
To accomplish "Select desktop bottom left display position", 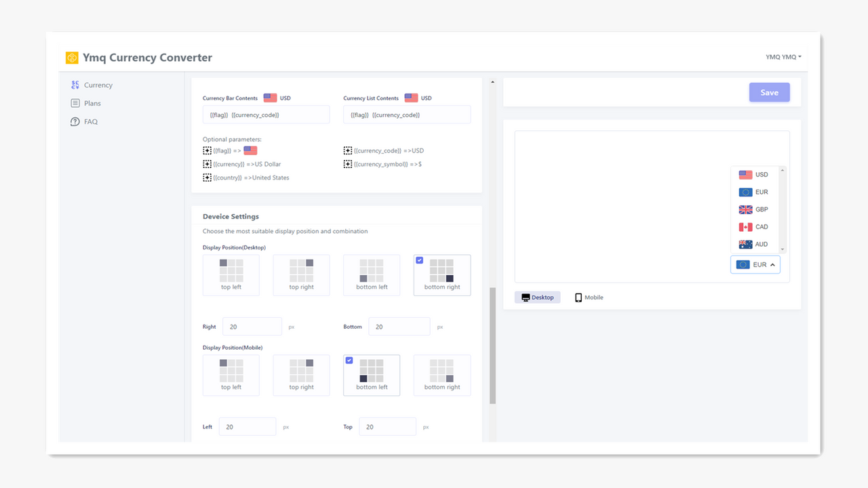I will coord(372,275).
